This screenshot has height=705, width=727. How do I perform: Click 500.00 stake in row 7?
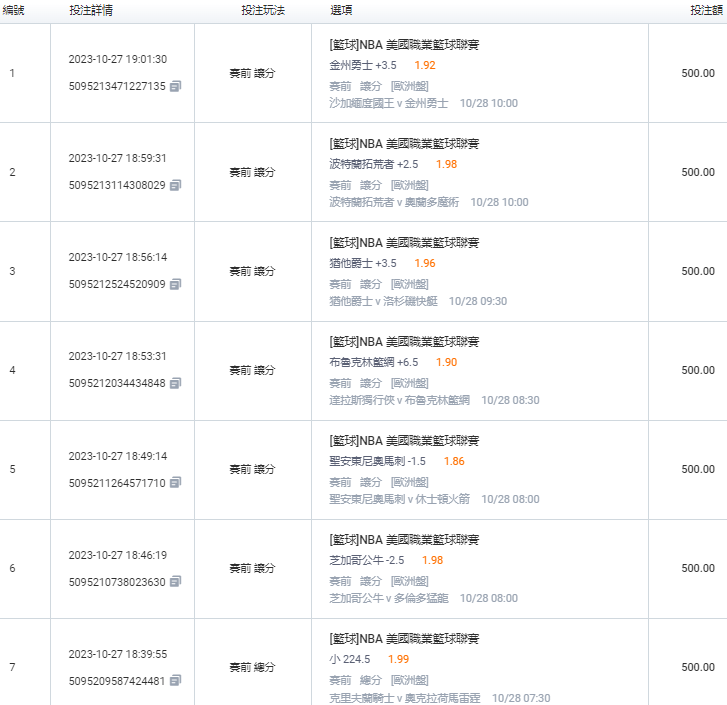point(698,667)
